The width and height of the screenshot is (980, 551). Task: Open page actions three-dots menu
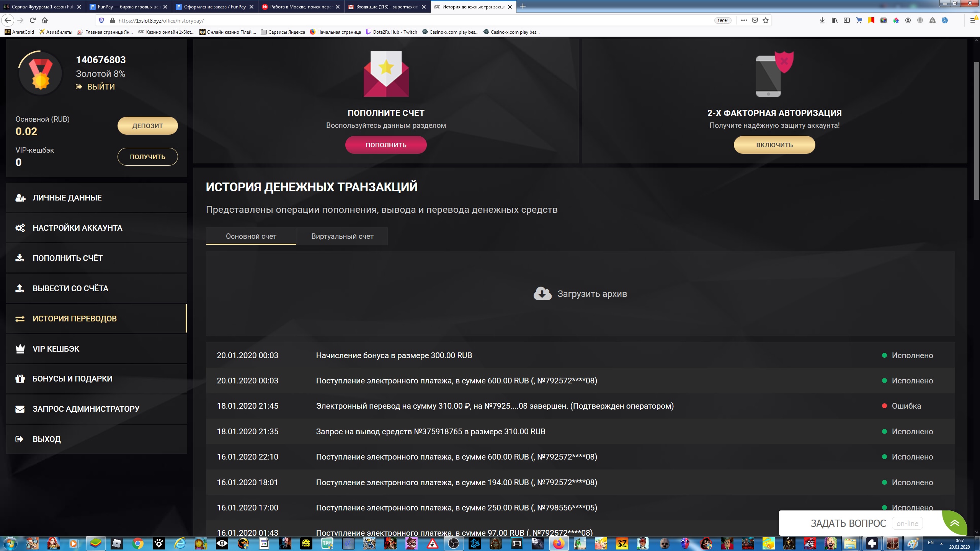pyautogui.click(x=744, y=20)
